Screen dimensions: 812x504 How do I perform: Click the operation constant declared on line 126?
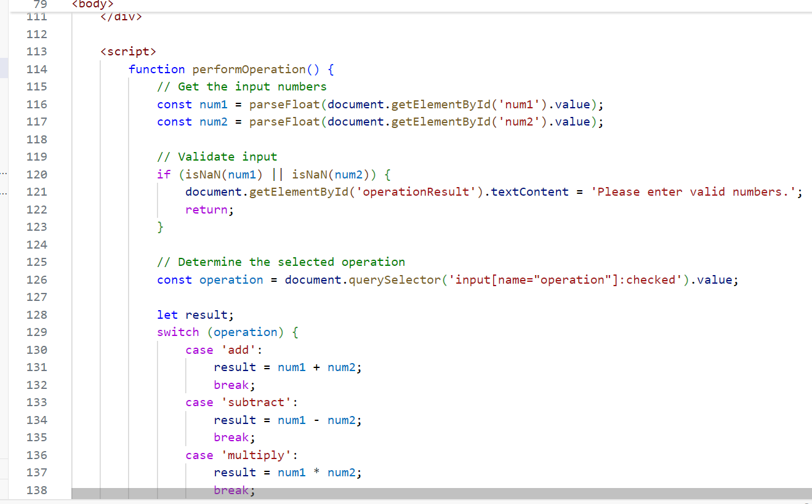231,279
